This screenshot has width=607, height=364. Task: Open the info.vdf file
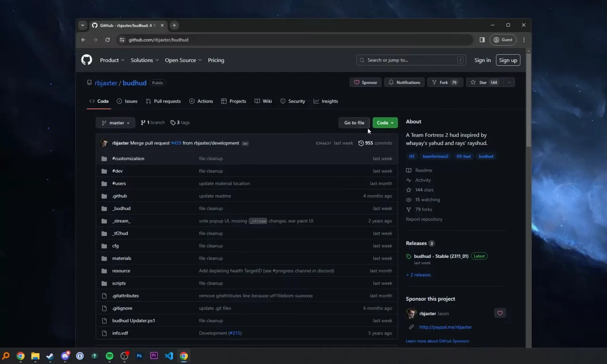(x=120, y=333)
